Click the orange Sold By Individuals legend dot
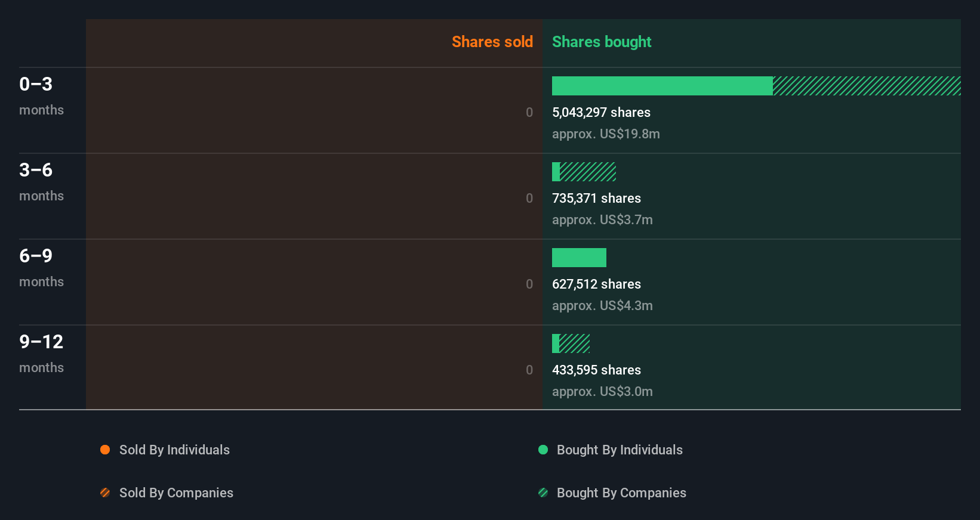This screenshot has width=980, height=520. 105,450
